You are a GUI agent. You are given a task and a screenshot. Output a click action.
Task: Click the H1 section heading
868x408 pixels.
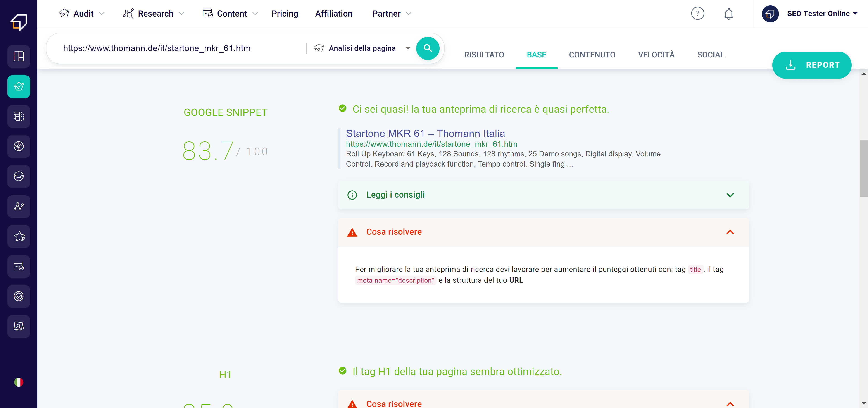[225, 375]
